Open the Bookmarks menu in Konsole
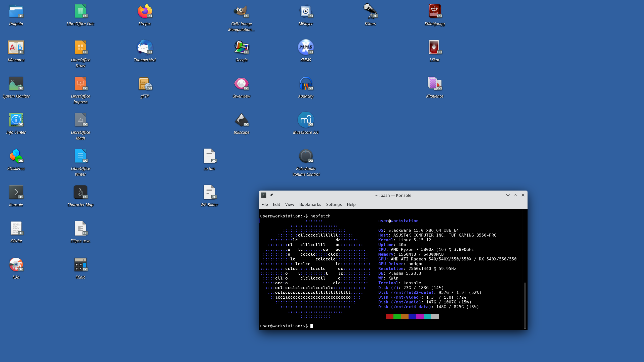This screenshot has width=644, height=362. pos(310,204)
